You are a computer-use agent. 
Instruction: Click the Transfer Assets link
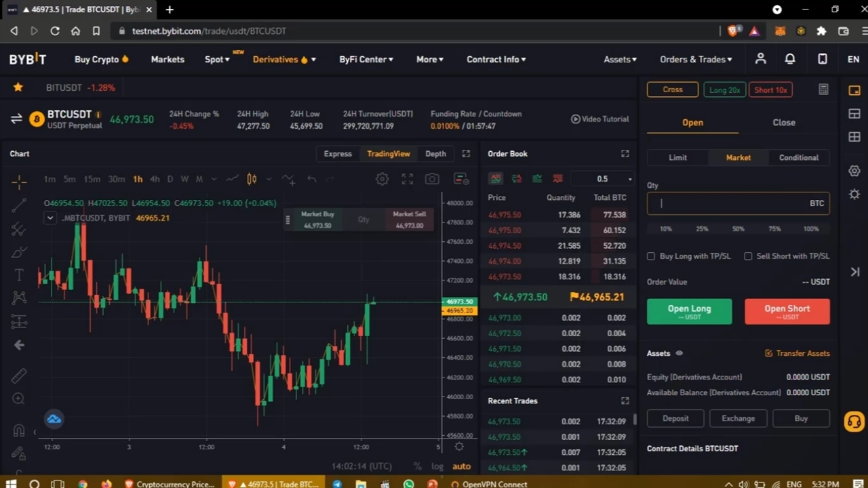pyautogui.click(x=797, y=353)
